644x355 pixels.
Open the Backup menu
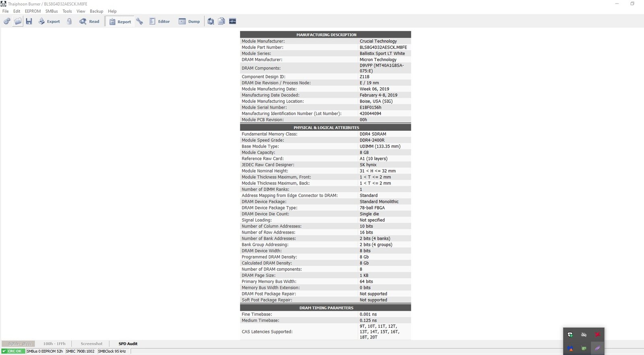[97, 11]
